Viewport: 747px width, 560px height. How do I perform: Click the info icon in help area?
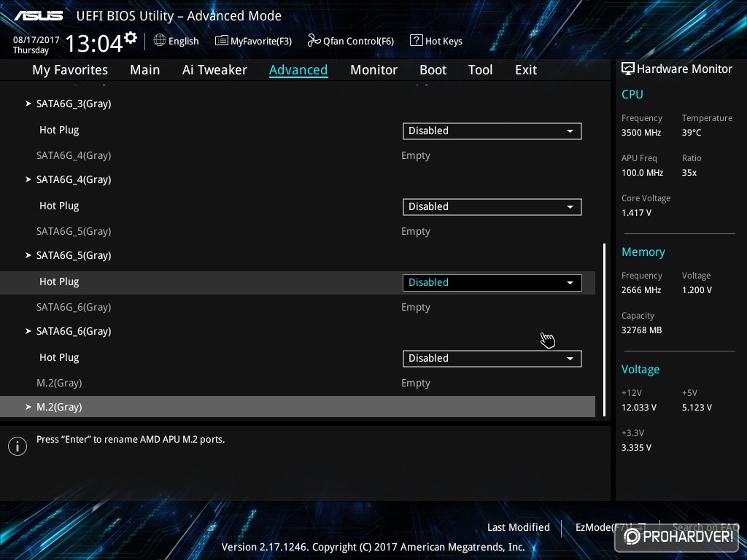18,446
